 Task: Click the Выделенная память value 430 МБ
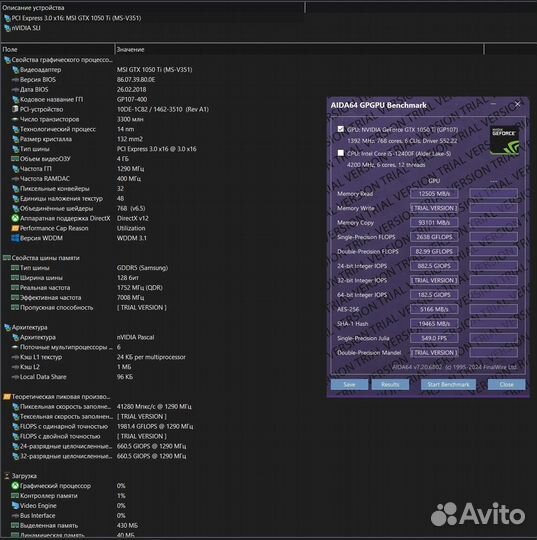(127, 526)
